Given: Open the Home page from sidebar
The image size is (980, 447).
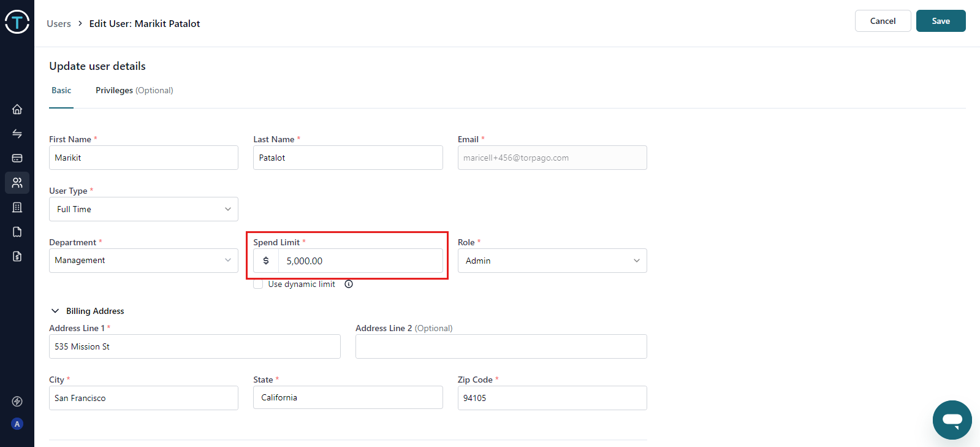Looking at the screenshot, I should [x=17, y=109].
